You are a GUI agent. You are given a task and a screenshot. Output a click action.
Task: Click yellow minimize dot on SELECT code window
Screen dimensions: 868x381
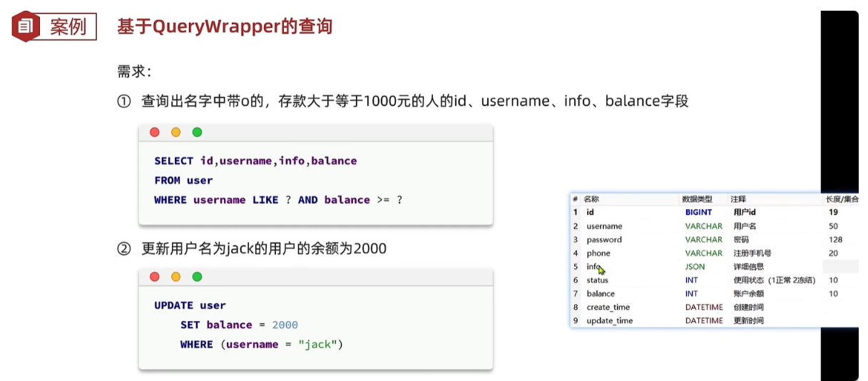[176, 132]
